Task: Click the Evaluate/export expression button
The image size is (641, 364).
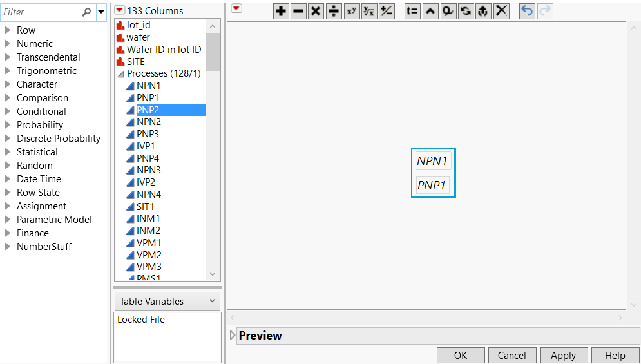Action: pyautogui.click(x=483, y=11)
